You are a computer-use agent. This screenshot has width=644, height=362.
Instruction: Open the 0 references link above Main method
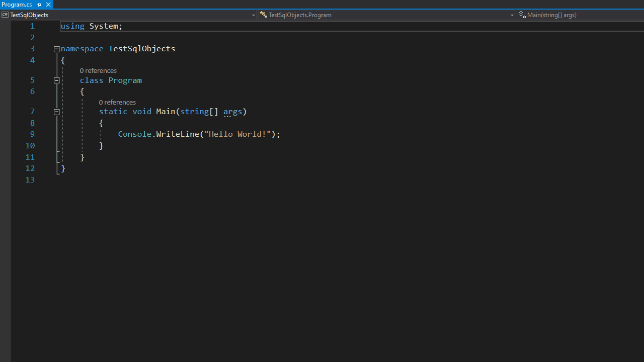tap(117, 102)
